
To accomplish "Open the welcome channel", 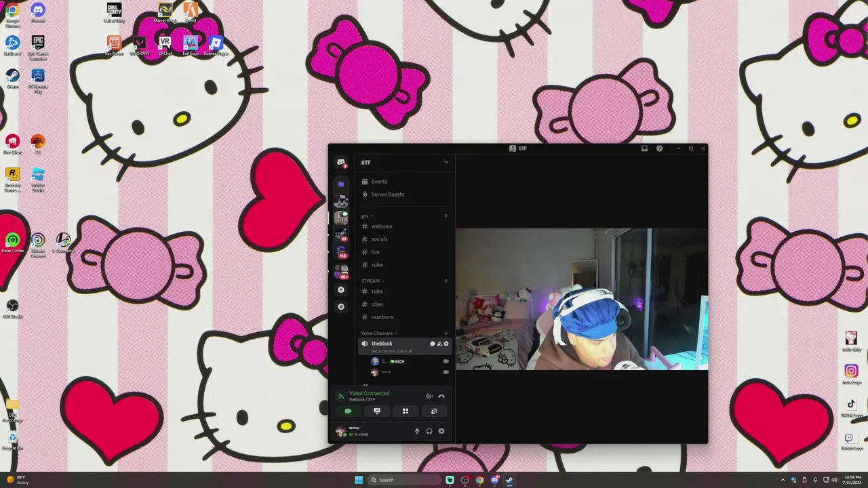I will [405, 226].
